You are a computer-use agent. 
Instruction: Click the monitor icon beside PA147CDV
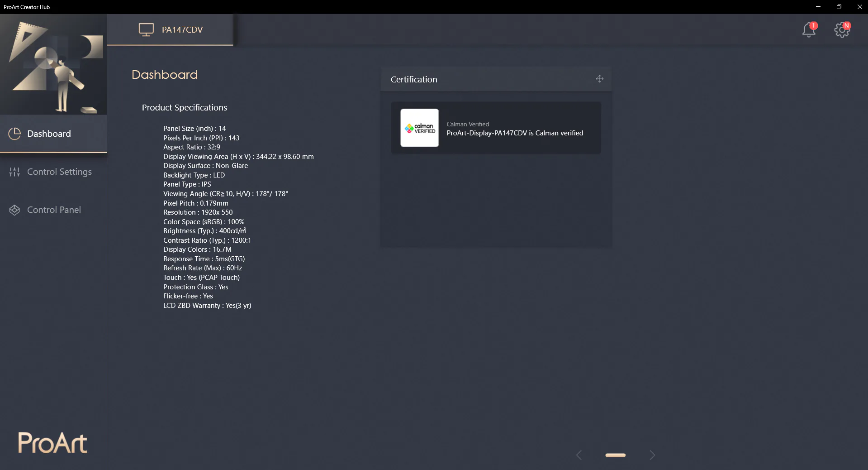(146, 29)
